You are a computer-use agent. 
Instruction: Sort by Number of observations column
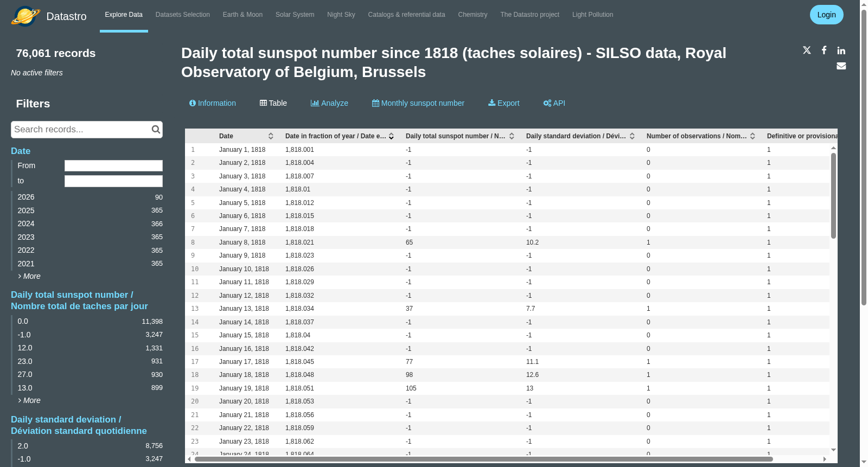752,136
